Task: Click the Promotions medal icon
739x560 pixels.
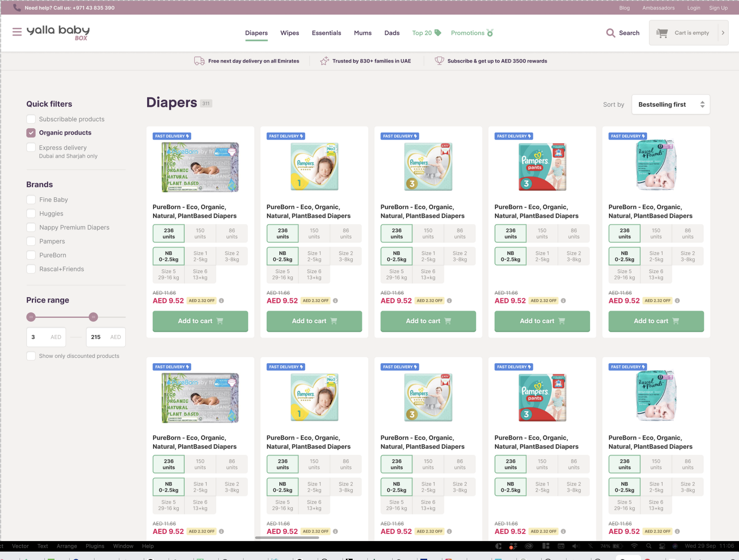Action: (490, 33)
